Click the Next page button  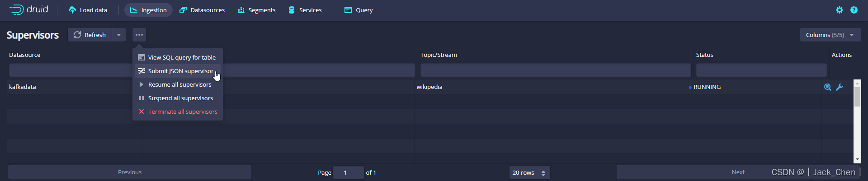[x=738, y=172]
